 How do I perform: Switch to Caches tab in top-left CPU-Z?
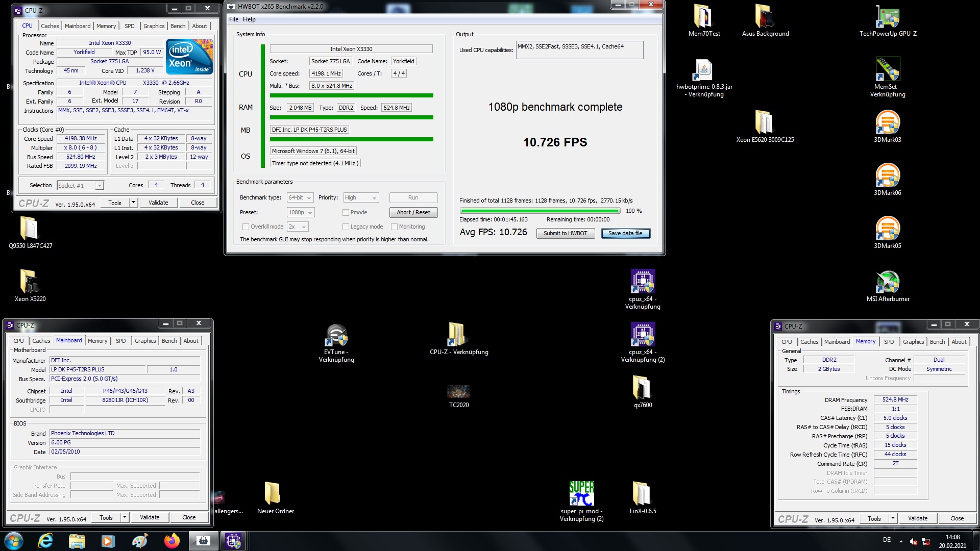50,26
